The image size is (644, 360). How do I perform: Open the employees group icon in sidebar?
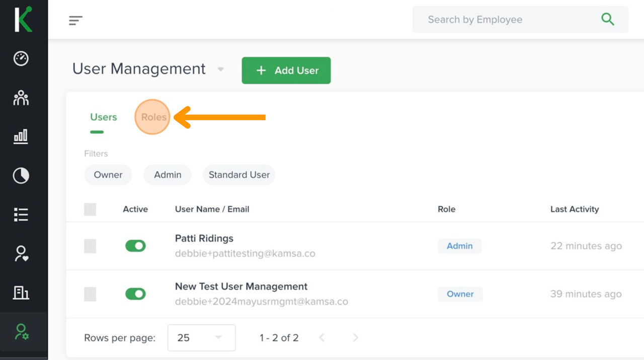click(21, 98)
